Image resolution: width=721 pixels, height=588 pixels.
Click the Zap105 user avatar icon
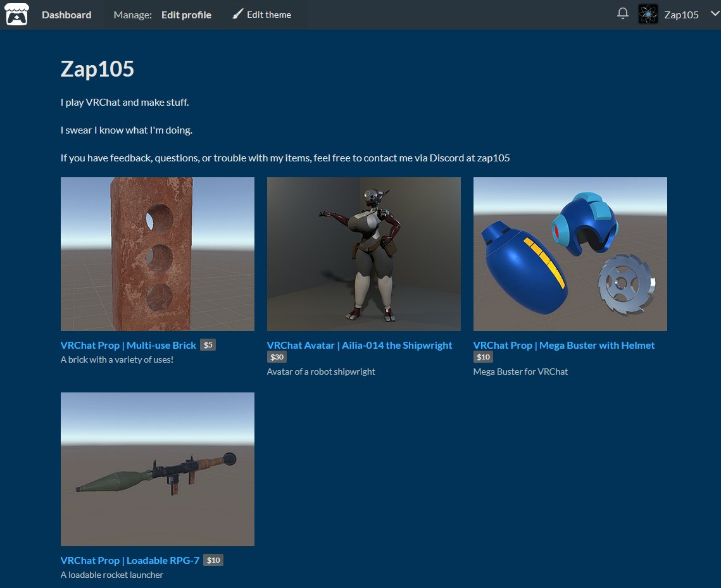click(648, 15)
